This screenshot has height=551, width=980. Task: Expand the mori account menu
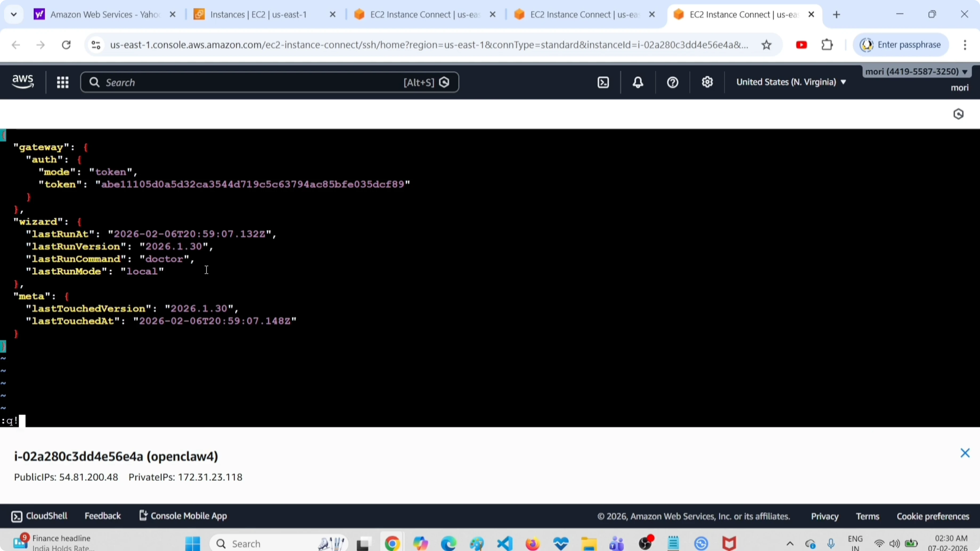point(916,72)
